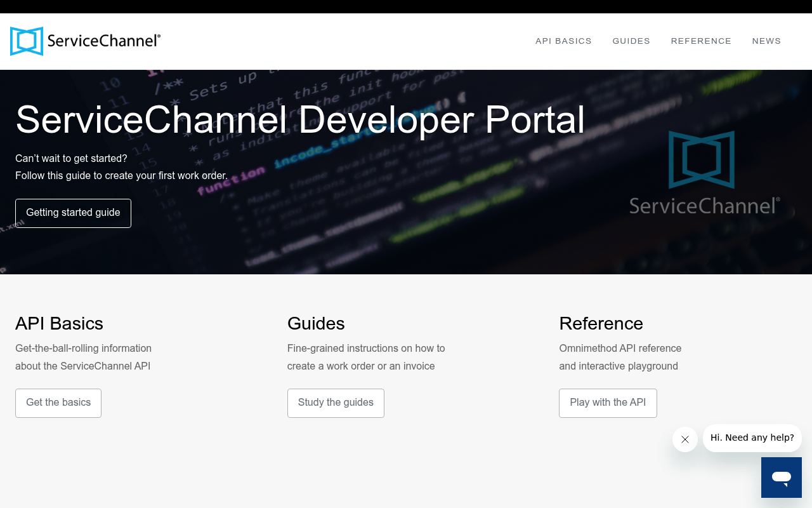This screenshot has height=508, width=812.
Task: Open the News navigation item
Action: point(766,41)
